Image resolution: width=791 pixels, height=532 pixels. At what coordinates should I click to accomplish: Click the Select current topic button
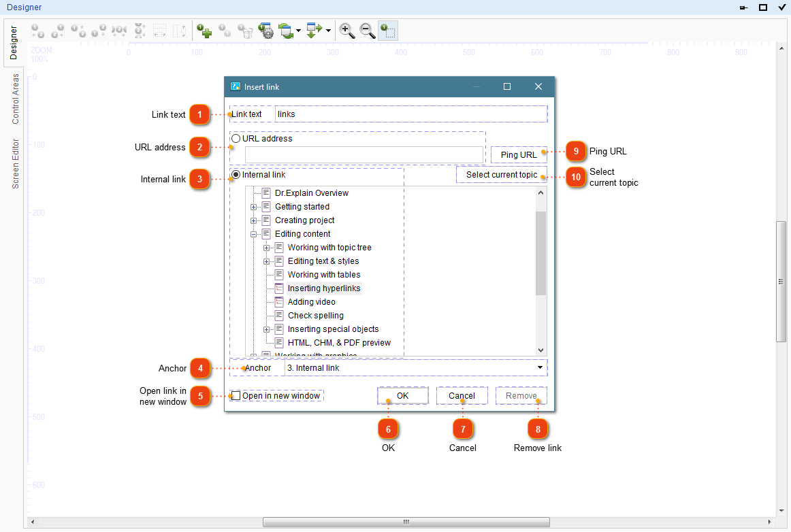click(501, 175)
